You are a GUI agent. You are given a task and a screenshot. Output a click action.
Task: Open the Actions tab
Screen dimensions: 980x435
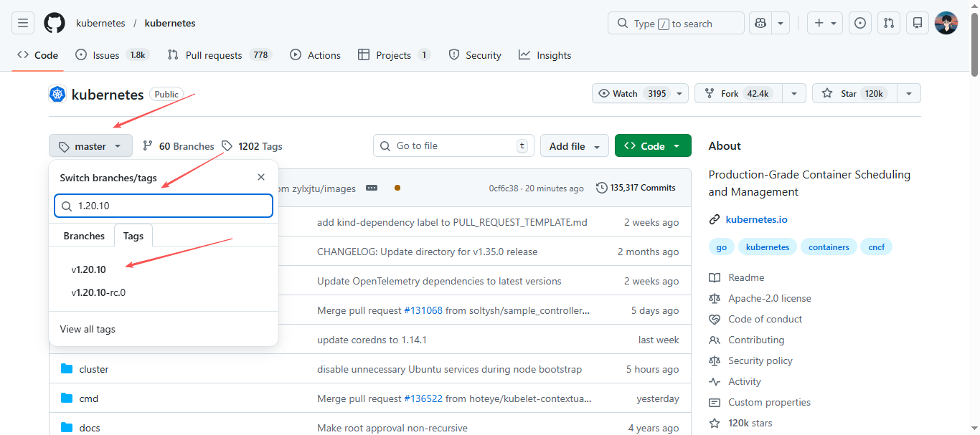[x=316, y=55]
